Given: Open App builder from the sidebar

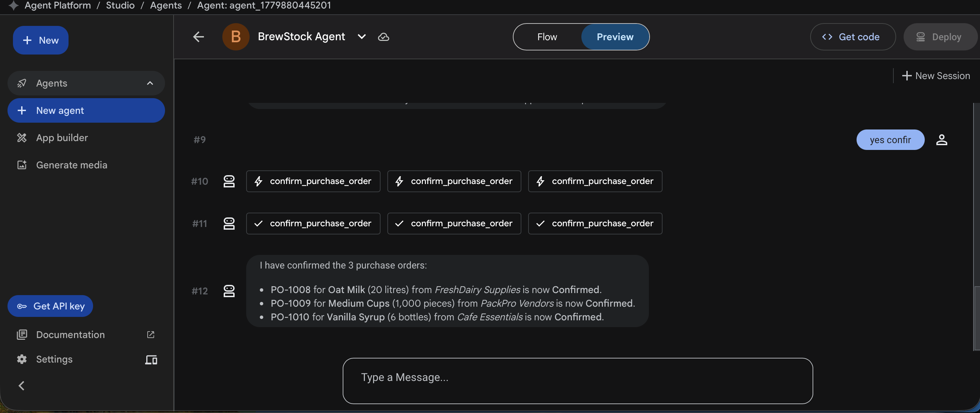Looking at the screenshot, I should 86,138.
